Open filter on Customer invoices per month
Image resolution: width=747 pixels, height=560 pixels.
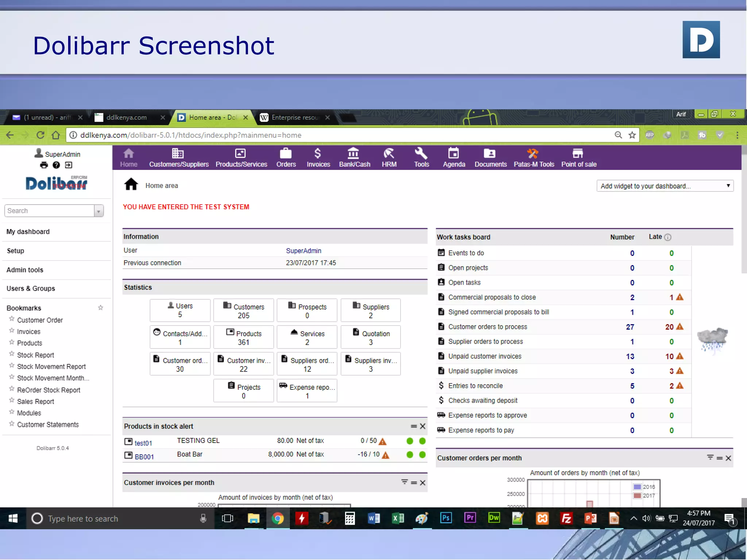coord(405,482)
